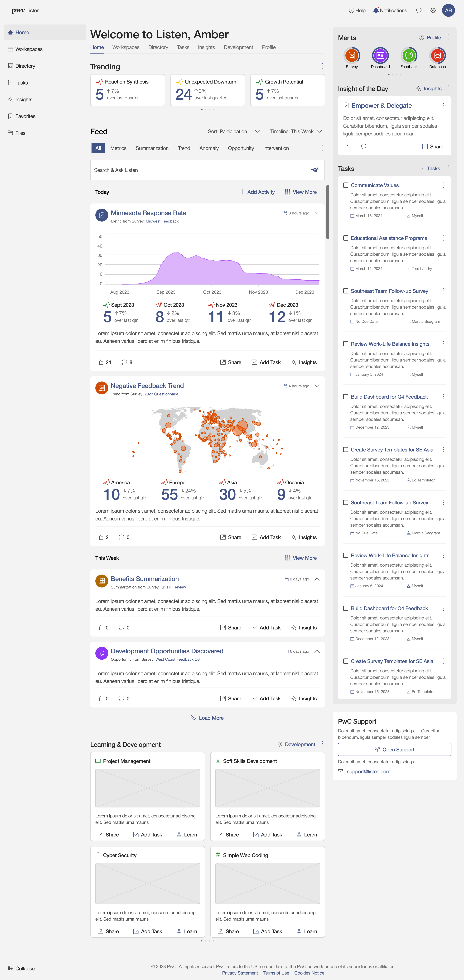Open the Sort: Participation dropdown
Image resolution: width=464 pixels, height=980 pixels.
(x=234, y=131)
